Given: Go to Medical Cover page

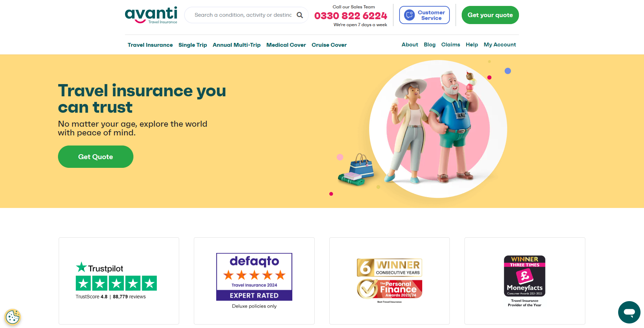Looking at the screenshot, I should coord(286,45).
